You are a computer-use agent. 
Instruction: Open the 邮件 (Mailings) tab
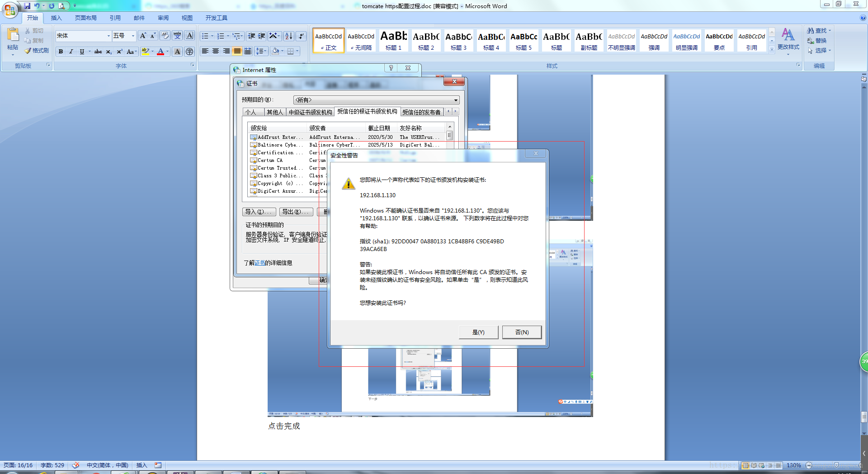pos(139,18)
